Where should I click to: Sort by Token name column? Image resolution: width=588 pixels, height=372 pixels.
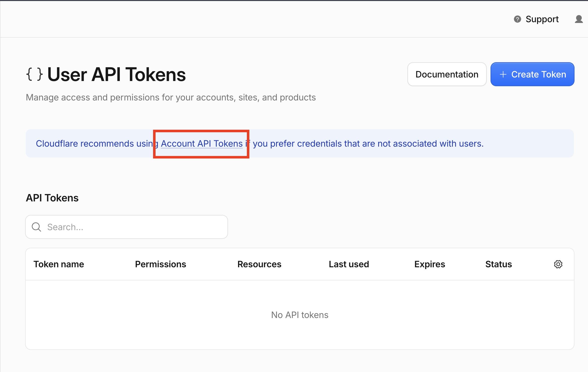tap(59, 264)
